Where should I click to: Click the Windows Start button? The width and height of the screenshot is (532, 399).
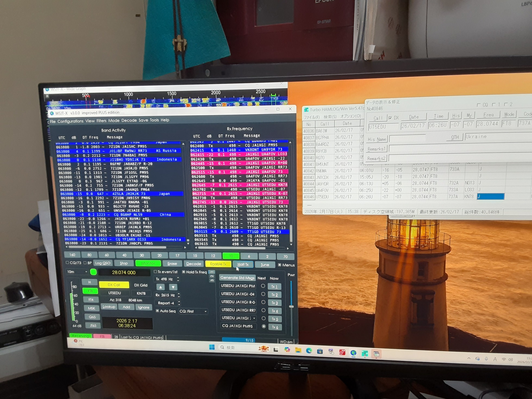212,347
